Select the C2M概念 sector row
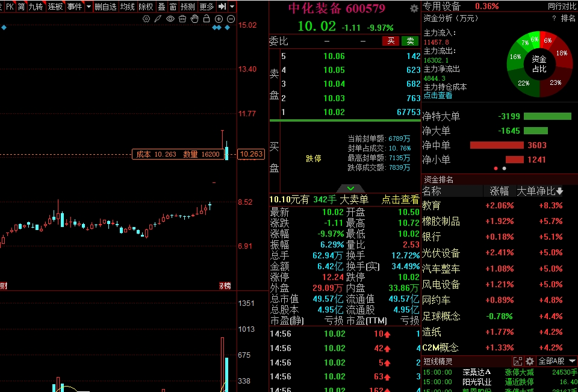Screen dimensions: 578x392 500,347
